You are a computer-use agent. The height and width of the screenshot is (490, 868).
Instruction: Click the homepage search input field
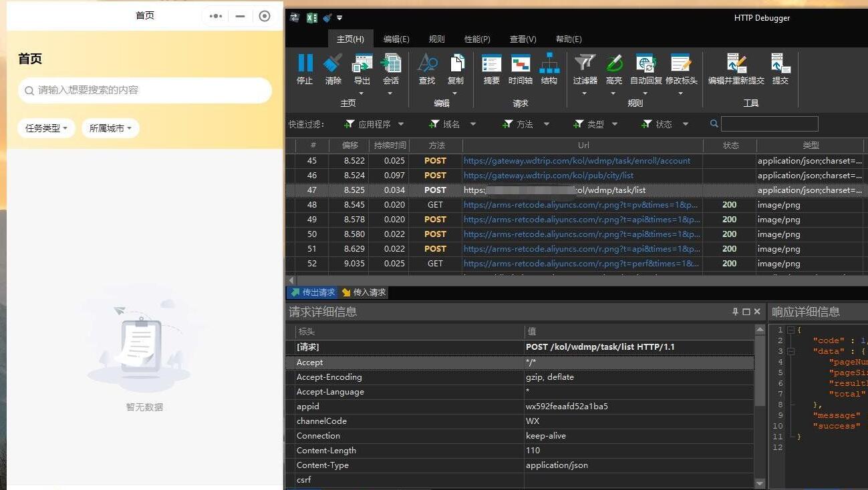(145, 90)
